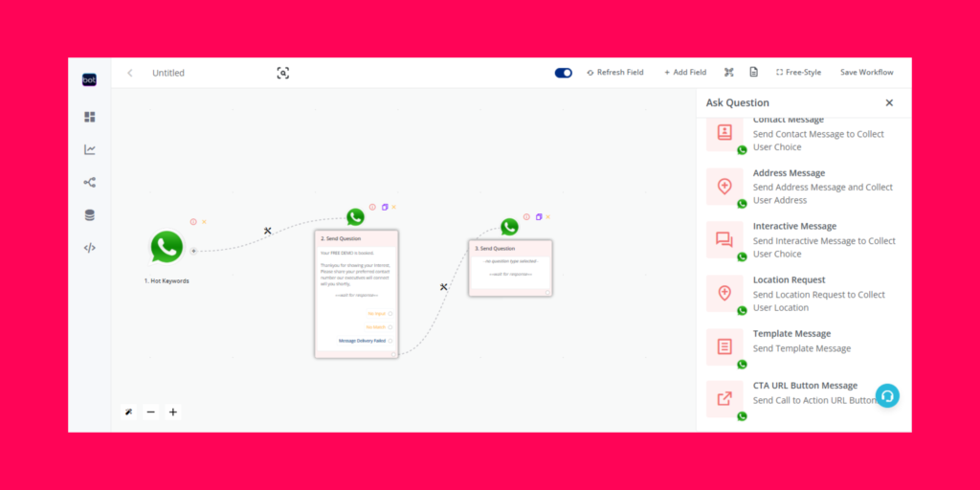Screen dimensions: 980x490
Task: Choose the Template Message title
Action: [791, 333]
